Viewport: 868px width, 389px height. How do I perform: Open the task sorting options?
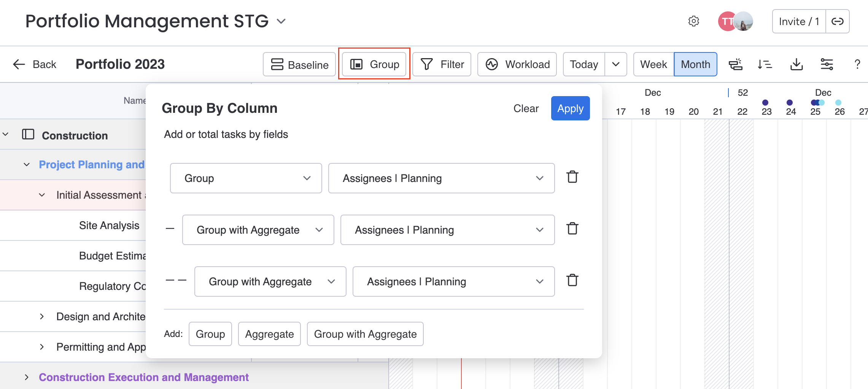click(x=765, y=64)
